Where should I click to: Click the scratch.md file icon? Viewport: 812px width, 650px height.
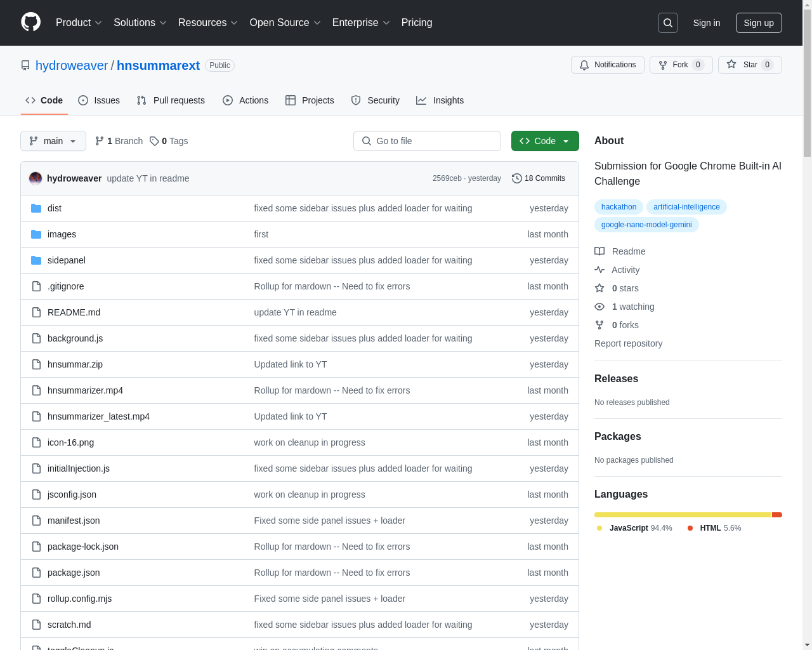(x=36, y=625)
